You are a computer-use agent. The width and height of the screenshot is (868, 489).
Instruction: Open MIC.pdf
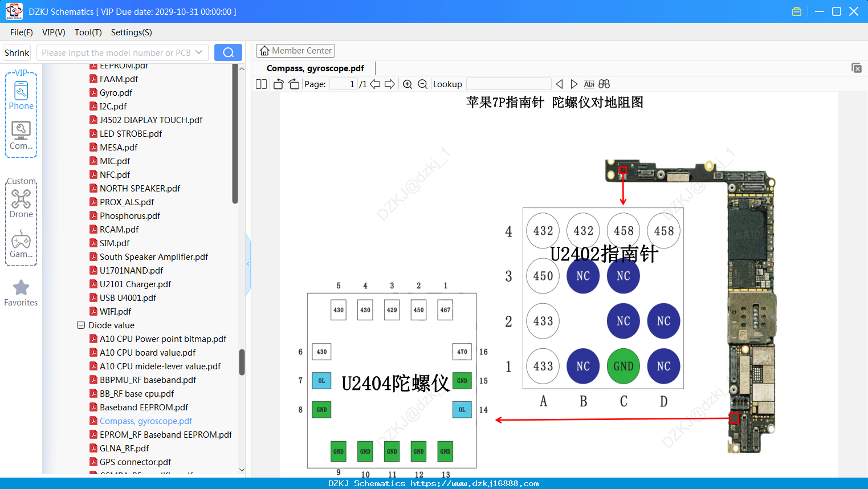pyautogui.click(x=115, y=161)
